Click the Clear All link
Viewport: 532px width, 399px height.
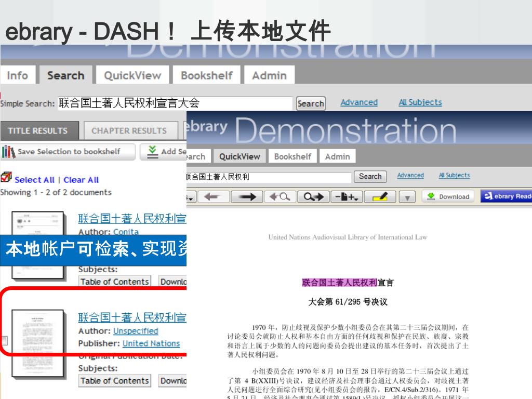point(81,180)
